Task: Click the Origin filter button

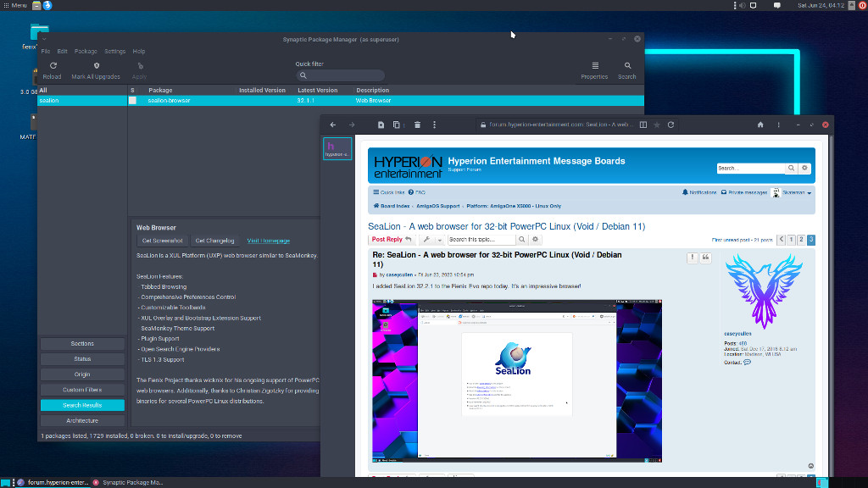Action: click(x=82, y=374)
